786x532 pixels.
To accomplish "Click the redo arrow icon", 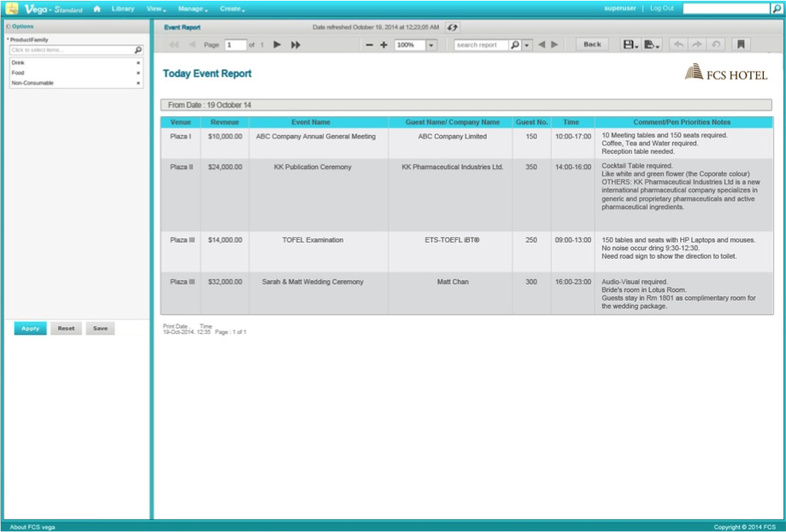I will (697, 44).
